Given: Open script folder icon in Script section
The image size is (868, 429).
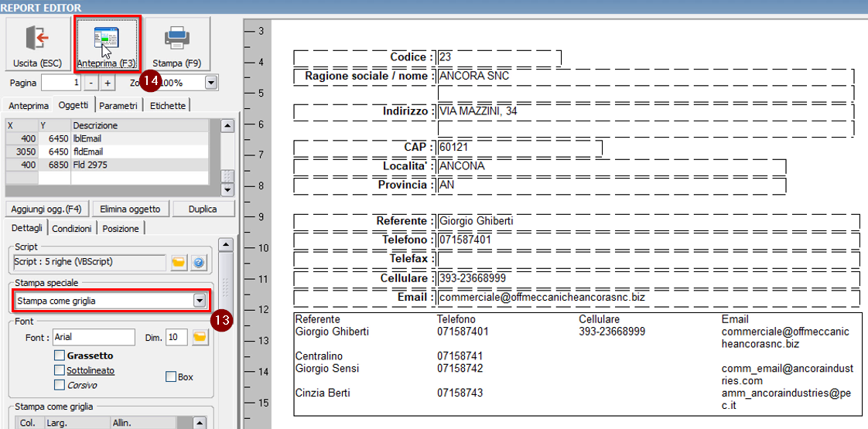Looking at the screenshot, I should click(179, 263).
